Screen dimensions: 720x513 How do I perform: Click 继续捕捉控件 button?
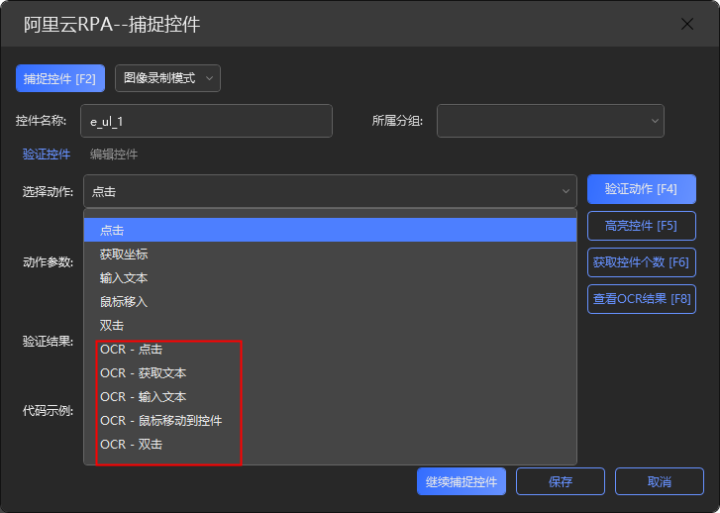point(461,481)
